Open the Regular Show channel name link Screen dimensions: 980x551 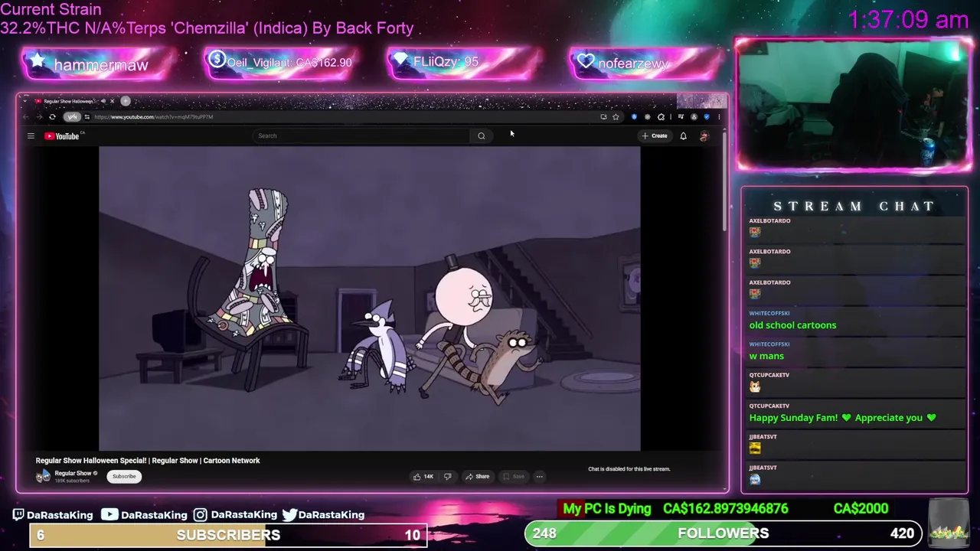(73, 474)
